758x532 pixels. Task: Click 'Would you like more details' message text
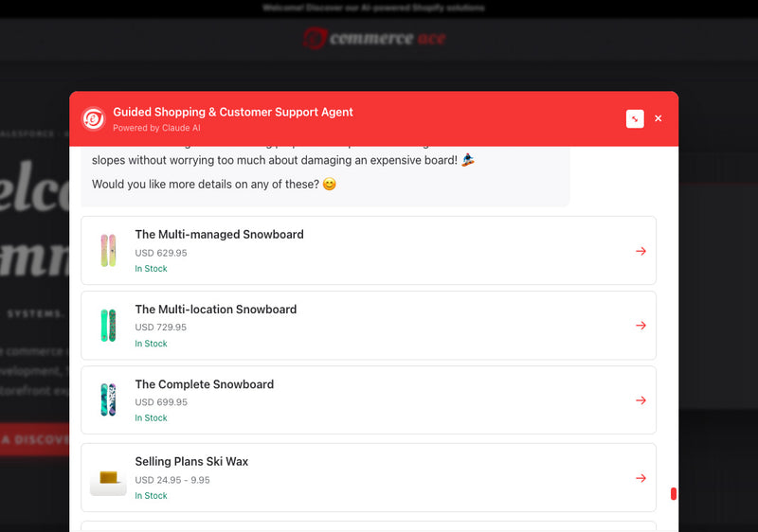(x=206, y=185)
